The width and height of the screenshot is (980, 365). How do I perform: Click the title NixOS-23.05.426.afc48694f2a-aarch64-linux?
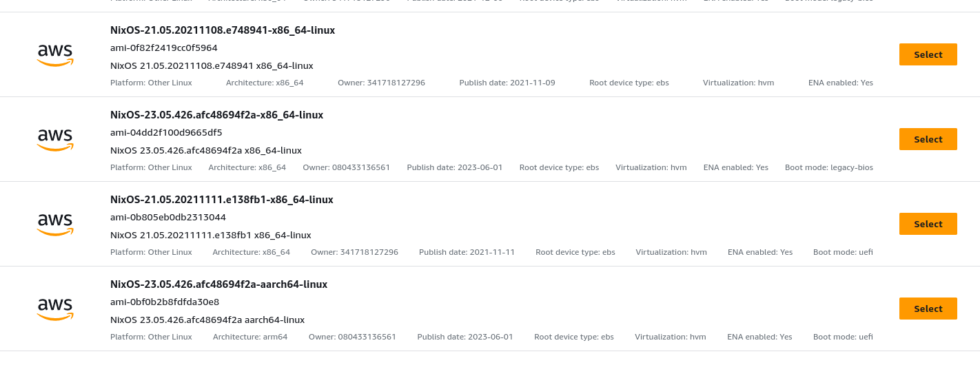pyautogui.click(x=218, y=284)
